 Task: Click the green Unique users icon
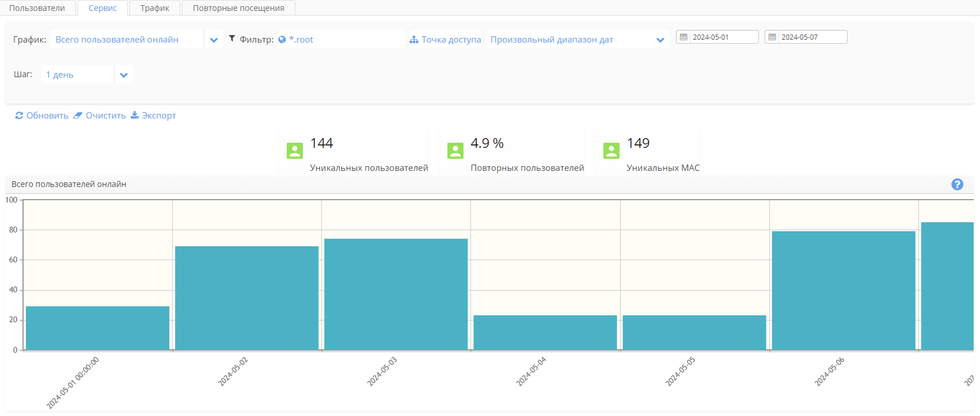tap(295, 151)
